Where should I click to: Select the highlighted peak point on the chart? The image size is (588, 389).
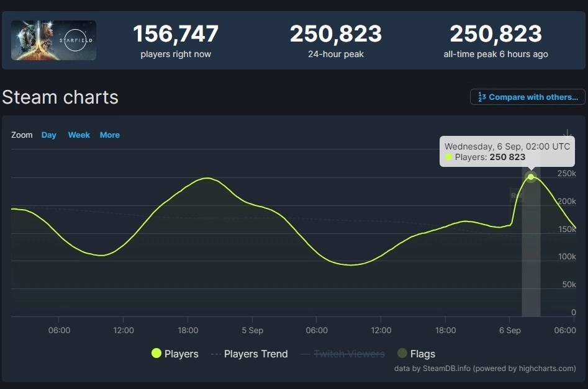(531, 177)
